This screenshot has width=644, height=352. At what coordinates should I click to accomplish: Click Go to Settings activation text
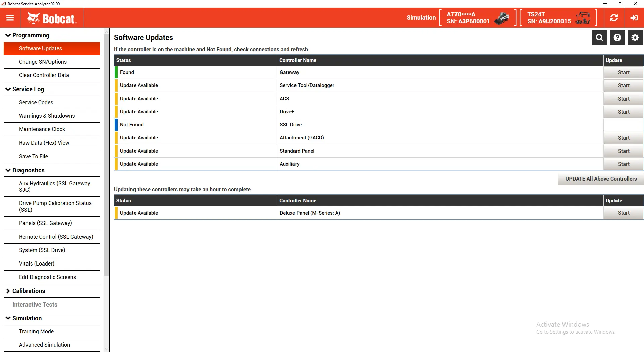click(576, 332)
